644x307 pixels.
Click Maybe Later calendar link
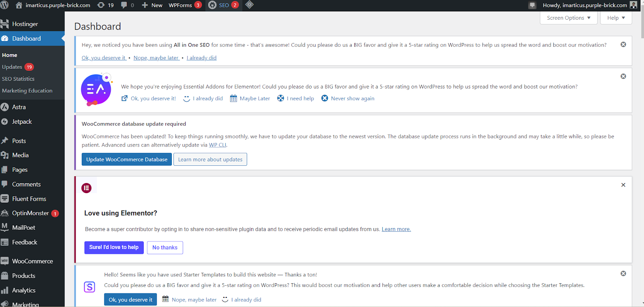point(250,99)
